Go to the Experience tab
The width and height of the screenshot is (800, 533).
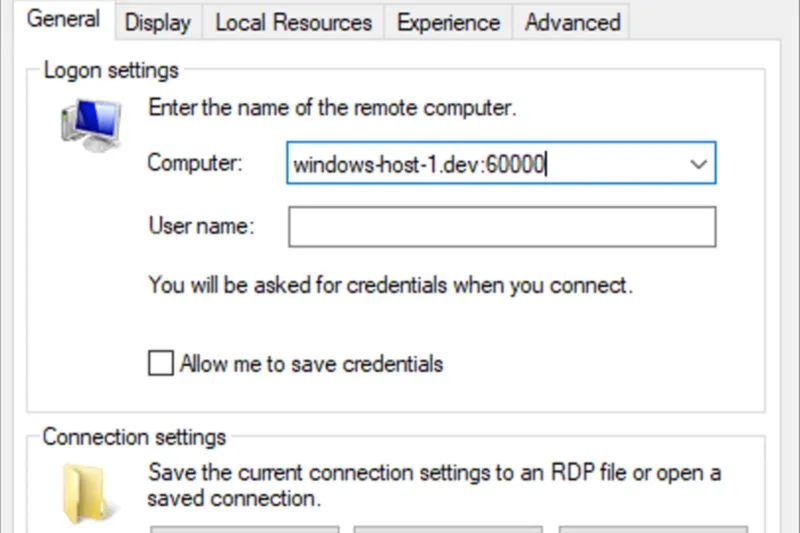click(x=448, y=22)
